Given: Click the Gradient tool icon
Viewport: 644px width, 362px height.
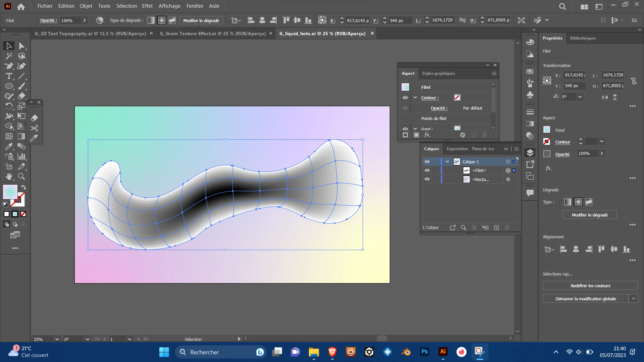Looking at the screenshot, I should [x=21, y=136].
